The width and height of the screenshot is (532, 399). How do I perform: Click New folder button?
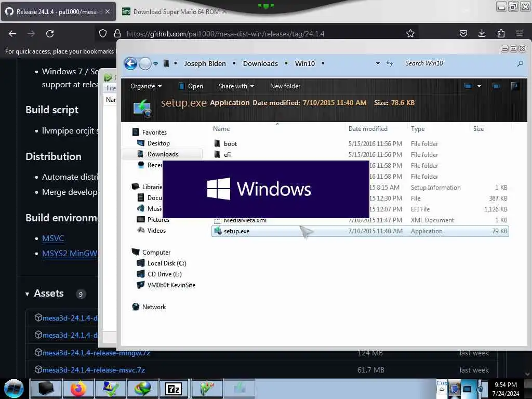285,86
